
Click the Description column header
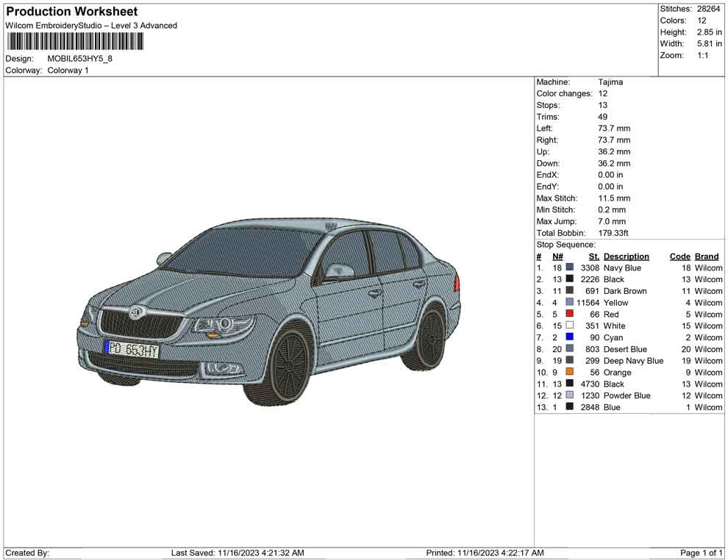(626, 256)
